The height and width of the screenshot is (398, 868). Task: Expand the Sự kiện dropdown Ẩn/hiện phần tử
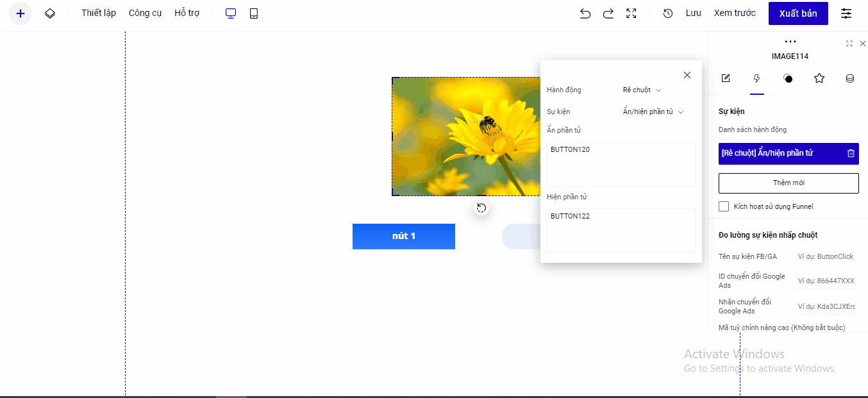coord(653,112)
